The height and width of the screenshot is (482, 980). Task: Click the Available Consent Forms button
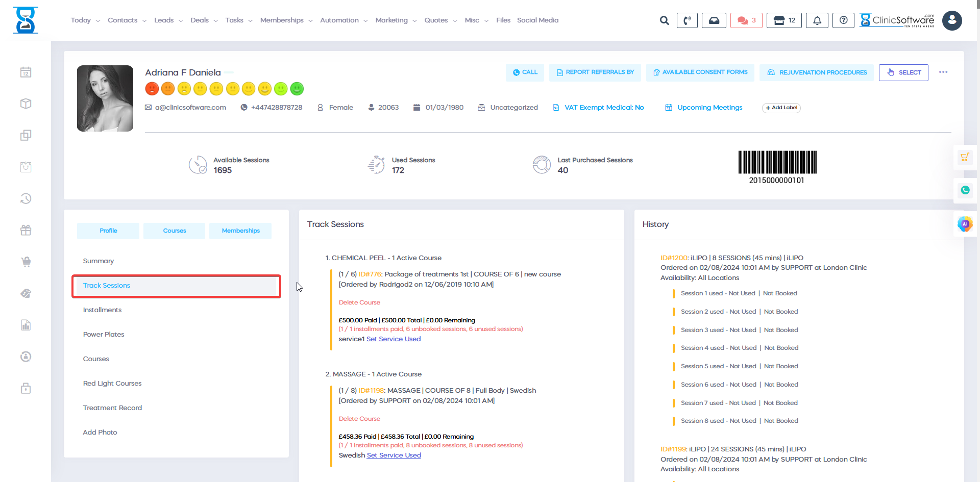(700, 72)
